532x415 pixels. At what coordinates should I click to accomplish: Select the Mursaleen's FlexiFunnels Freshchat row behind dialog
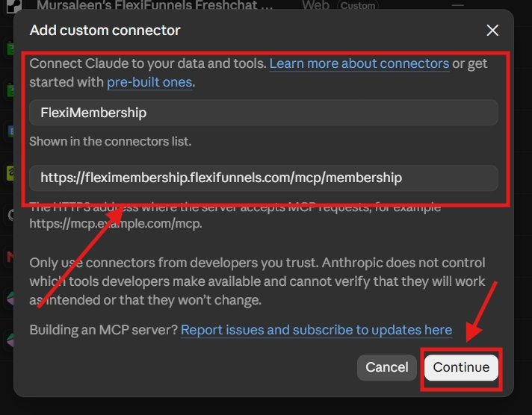(155, 5)
